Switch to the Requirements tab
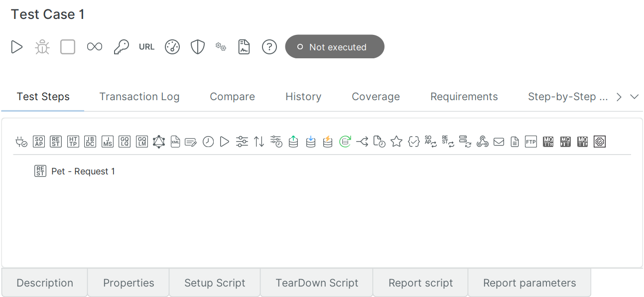The height and width of the screenshot is (297, 644). tap(464, 97)
